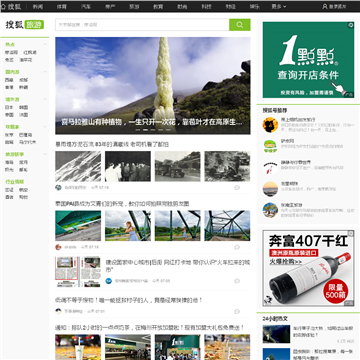This screenshot has width=360, height=360.
Task: Collapse the 热点 sidebar section
Action: pyautogui.click(x=45, y=44)
